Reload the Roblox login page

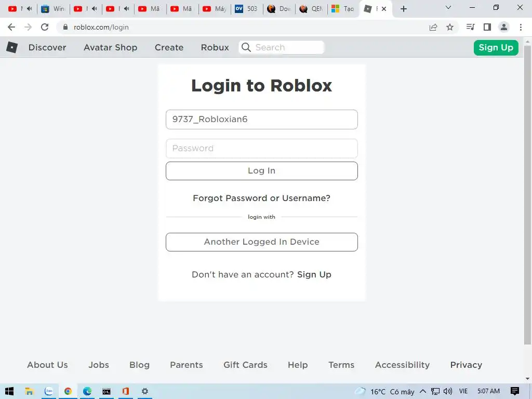[45, 27]
